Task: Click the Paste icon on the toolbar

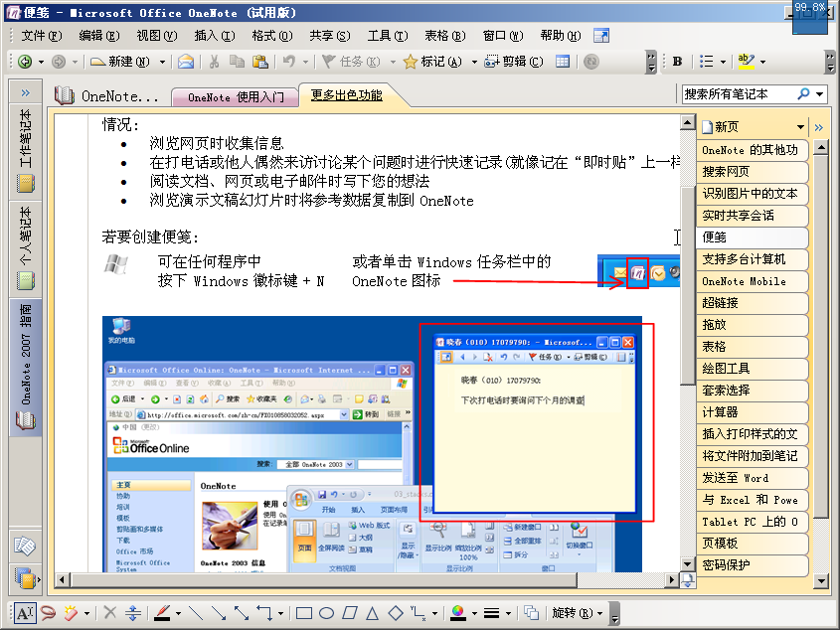Action: (260, 62)
